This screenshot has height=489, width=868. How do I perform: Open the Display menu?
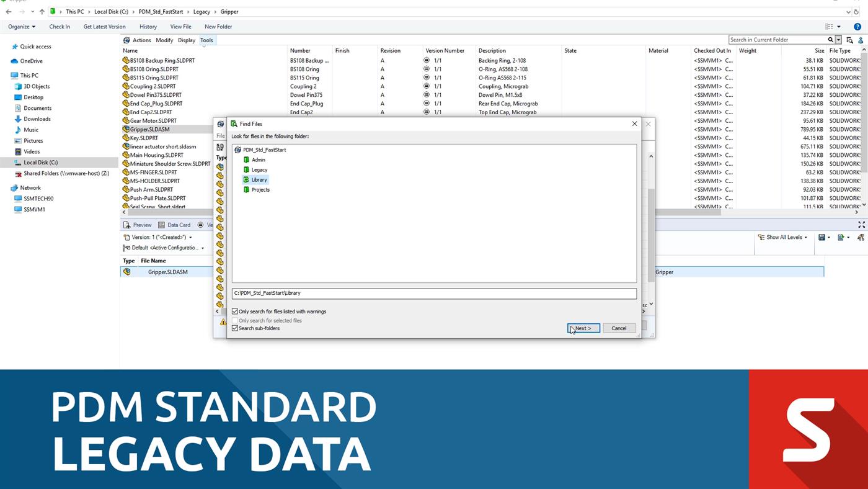pyautogui.click(x=187, y=40)
